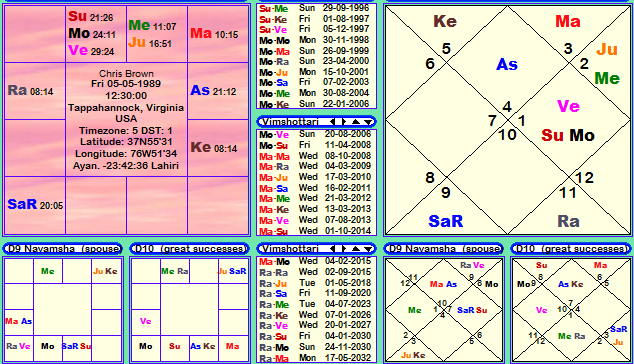Click right arrow on bottom Vimshottari header

tap(344, 249)
